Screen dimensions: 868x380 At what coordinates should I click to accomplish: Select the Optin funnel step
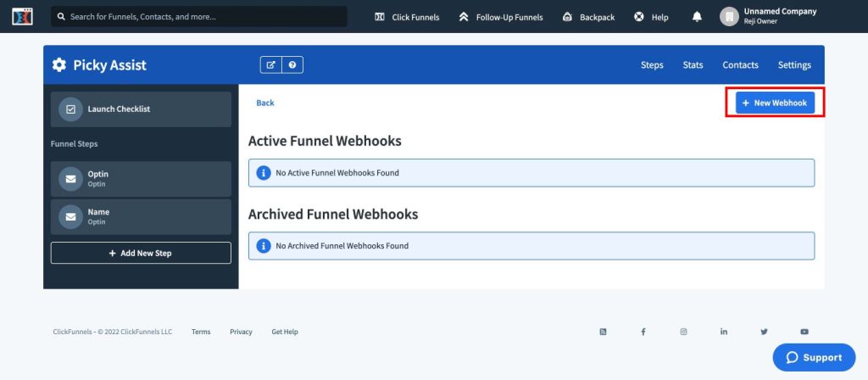click(142, 179)
